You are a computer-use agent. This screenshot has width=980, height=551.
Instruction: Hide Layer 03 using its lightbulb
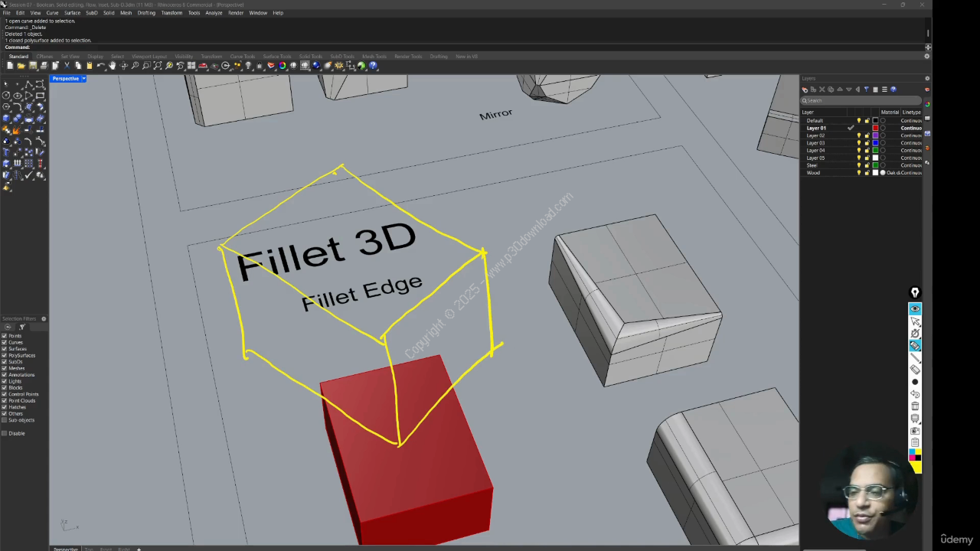click(858, 143)
